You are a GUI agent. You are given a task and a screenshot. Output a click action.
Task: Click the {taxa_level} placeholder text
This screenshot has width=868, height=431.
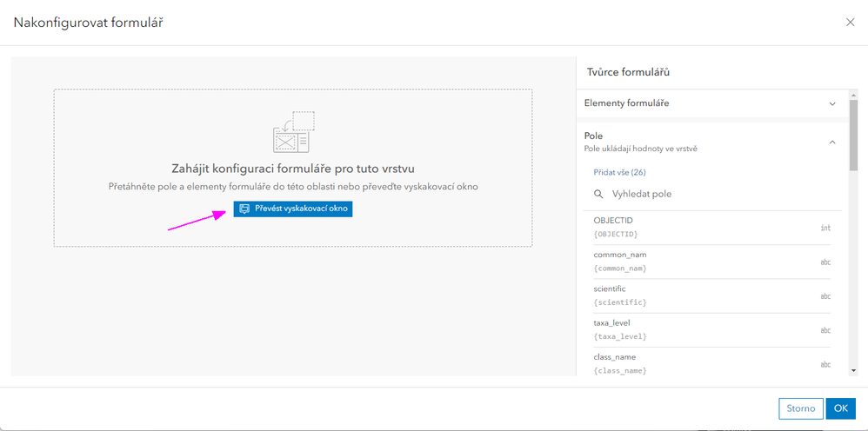(619, 336)
